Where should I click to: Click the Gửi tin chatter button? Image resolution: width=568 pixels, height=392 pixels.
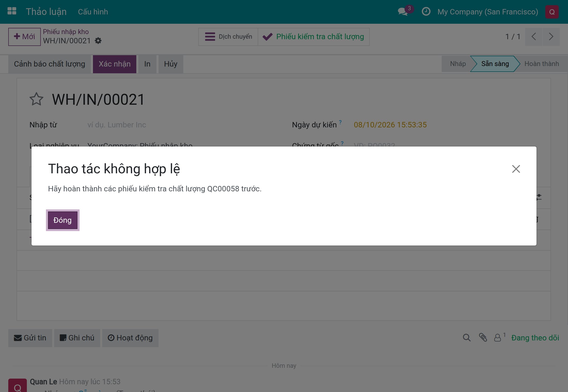pyautogui.click(x=30, y=338)
